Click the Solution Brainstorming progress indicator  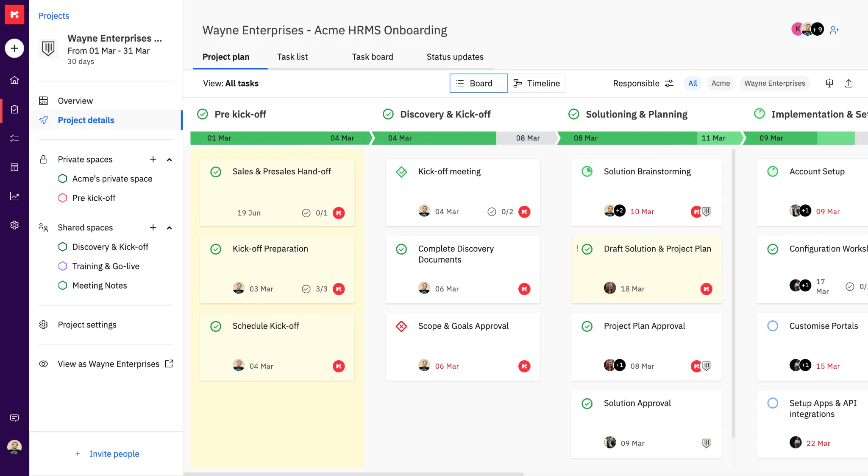[x=587, y=171]
